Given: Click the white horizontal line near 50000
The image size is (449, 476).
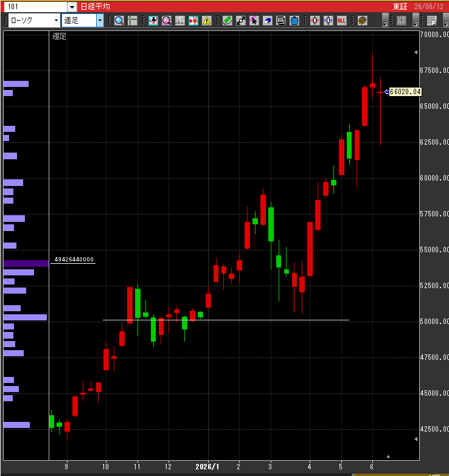Looking at the screenshot, I should pos(226,320).
